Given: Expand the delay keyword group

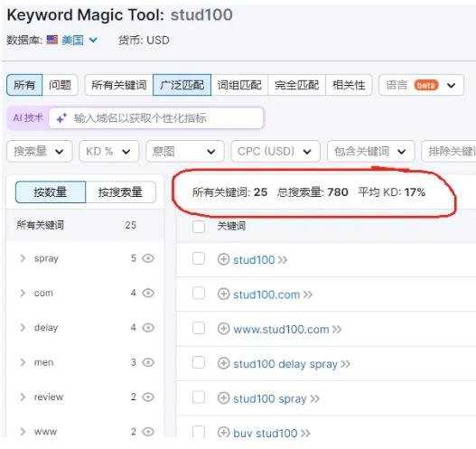Looking at the screenshot, I should pyautogui.click(x=23, y=328).
